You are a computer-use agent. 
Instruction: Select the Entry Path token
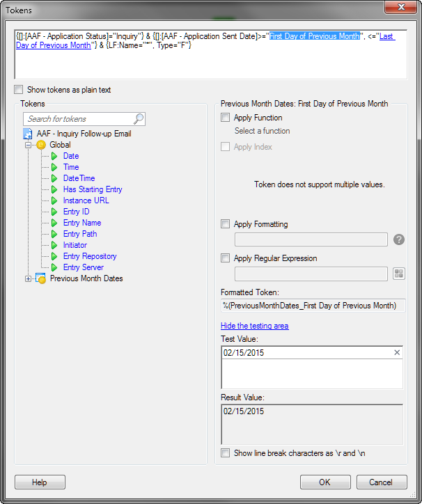pos(80,234)
